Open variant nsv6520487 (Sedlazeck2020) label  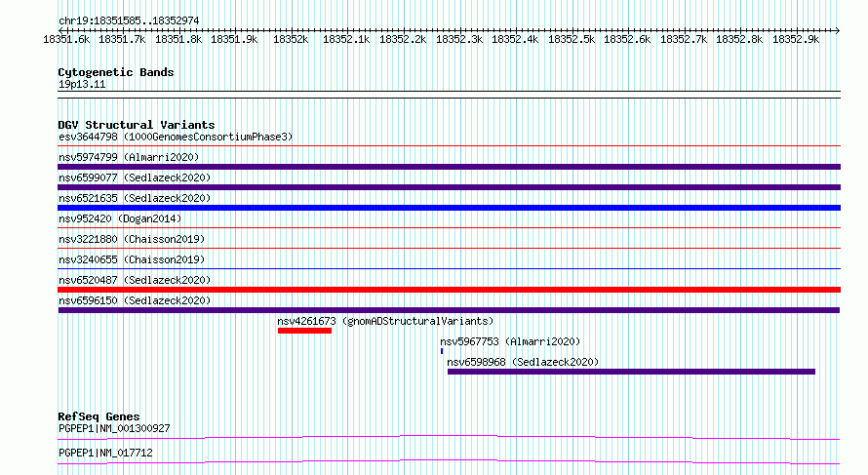click(x=135, y=280)
